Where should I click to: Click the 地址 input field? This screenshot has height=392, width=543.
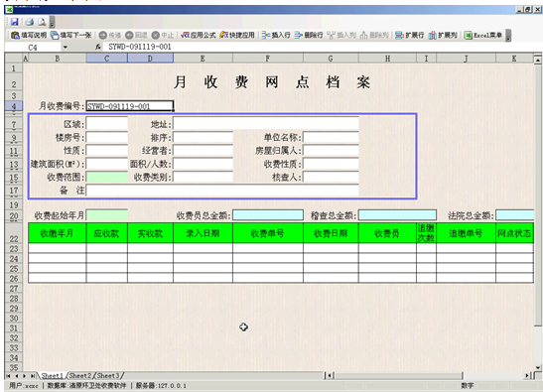(266, 123)
